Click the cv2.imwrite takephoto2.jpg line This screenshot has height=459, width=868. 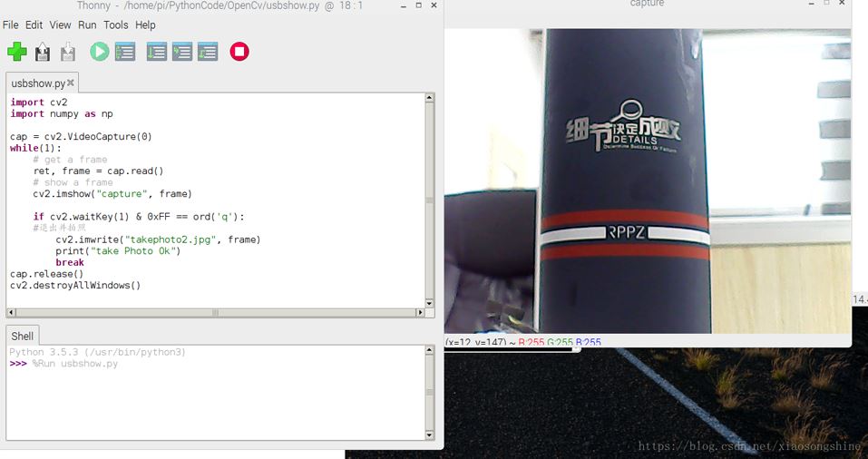(158, 239)
